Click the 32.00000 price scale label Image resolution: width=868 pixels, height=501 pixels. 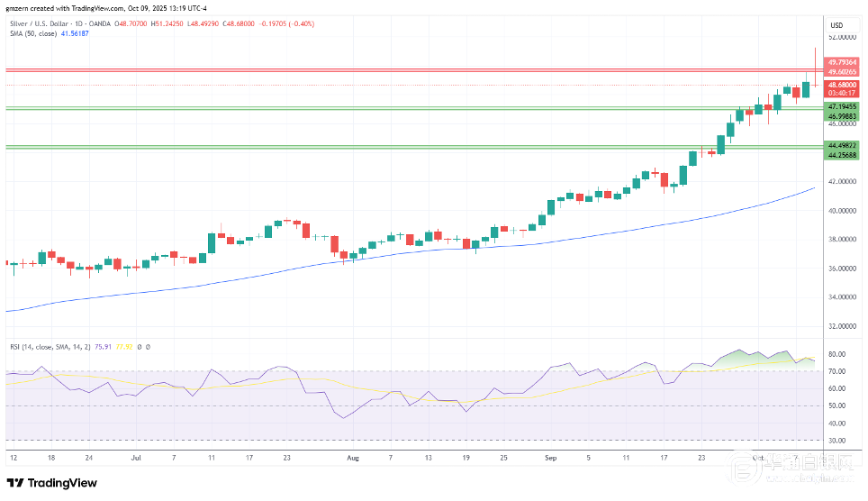pos(841,325)
